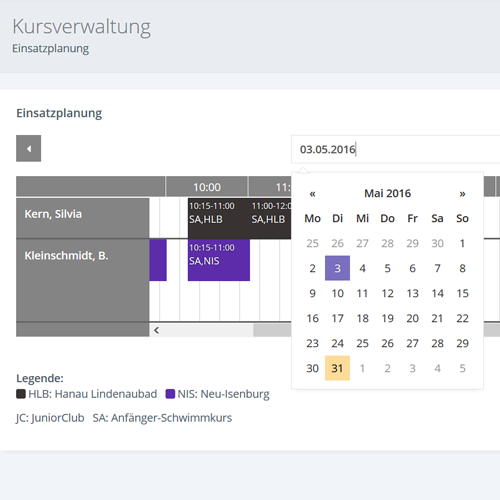The height and width of the screenshot is (500, 500).
Task: Select May 1 in the So column
Action: point(462,243)
